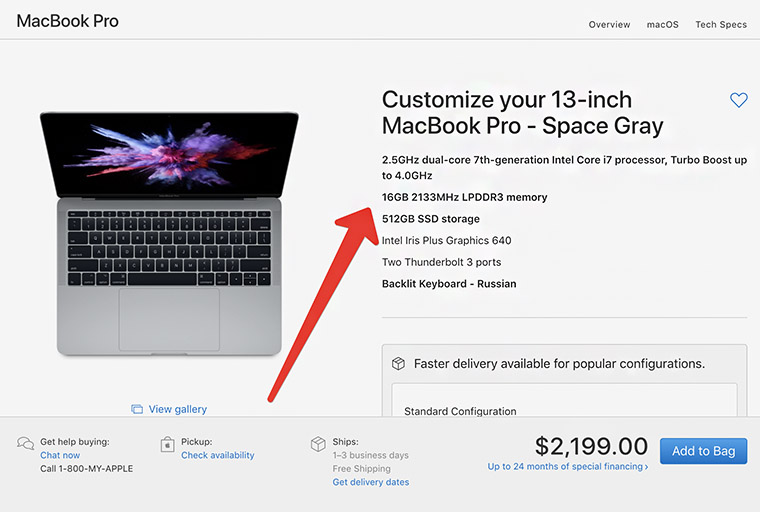Click the chat bubbles help icon
760x512 pixels.
[26, 444]
